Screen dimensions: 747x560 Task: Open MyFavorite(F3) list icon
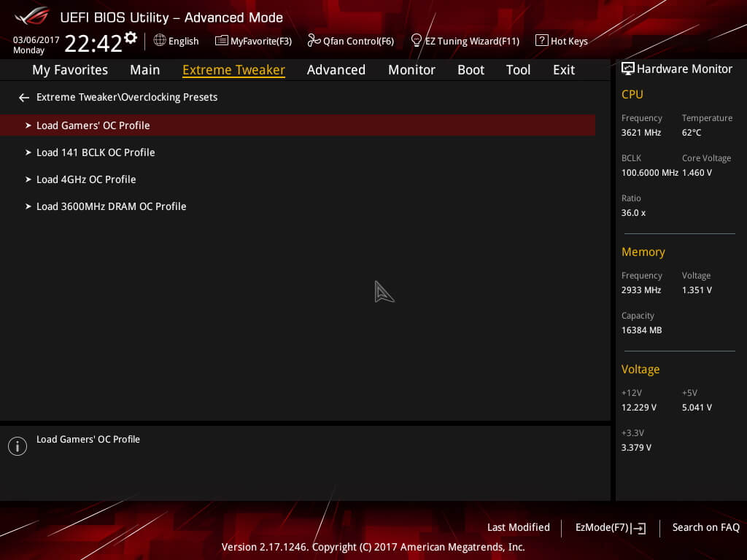(222, 41)
